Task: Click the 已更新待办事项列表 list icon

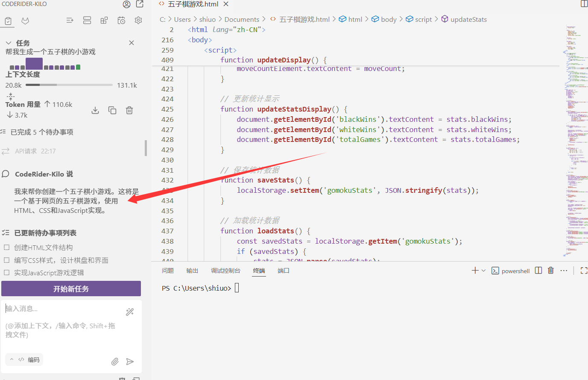Action: coord(6,233)
